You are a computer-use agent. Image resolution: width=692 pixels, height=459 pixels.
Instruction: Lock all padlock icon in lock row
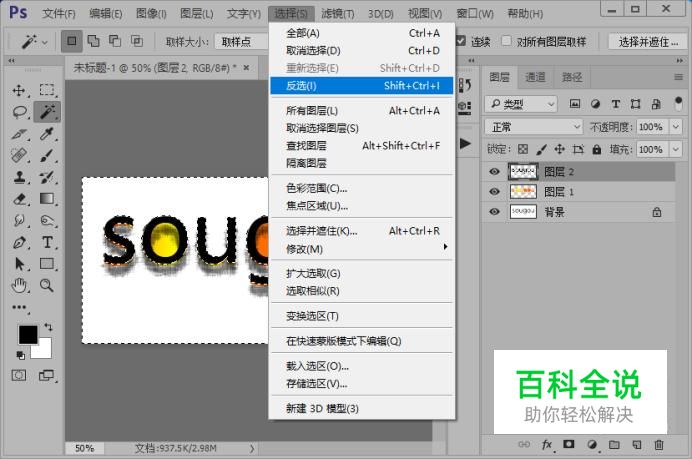(x=597, y=149)
